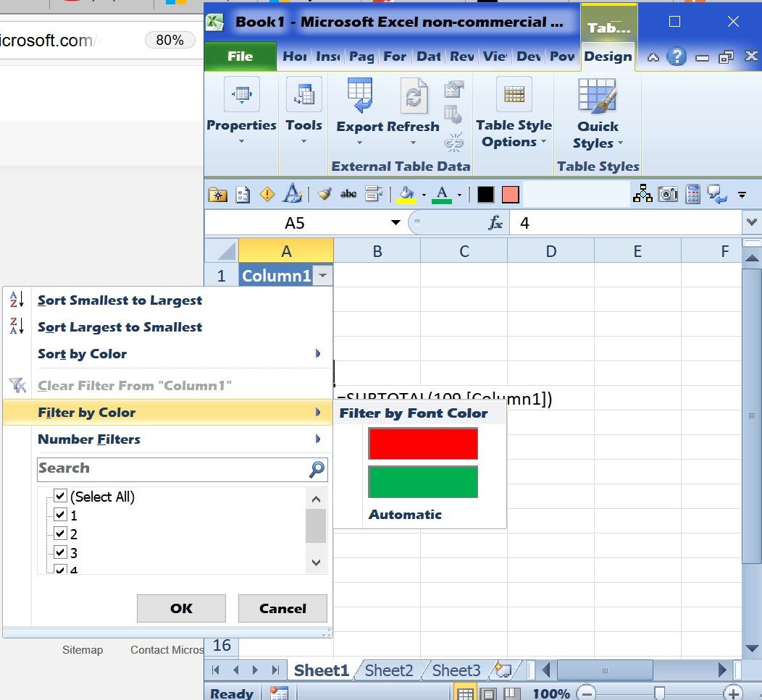Click the fill color paint bucket icon

406,195
